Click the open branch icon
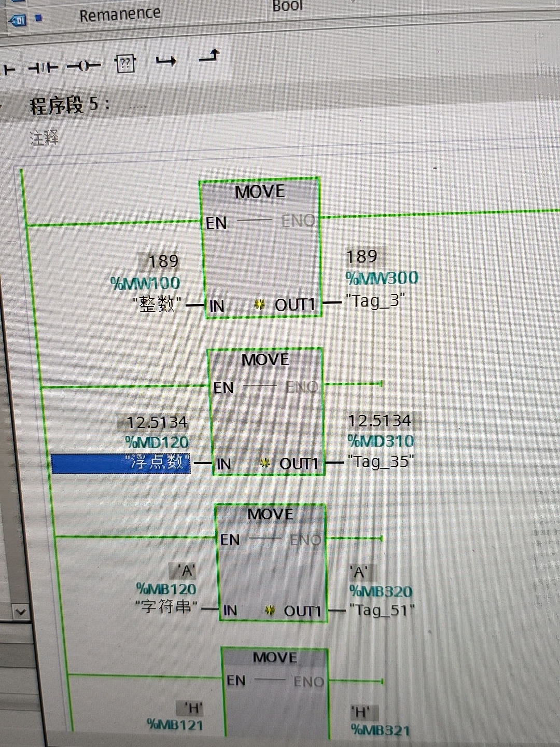 167,60
